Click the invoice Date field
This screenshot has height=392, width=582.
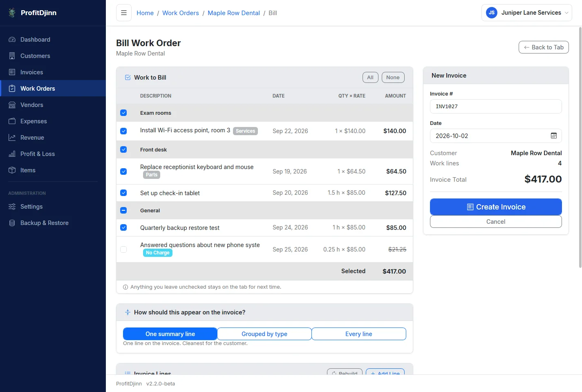pyautogui.click(x=496, y=136)
